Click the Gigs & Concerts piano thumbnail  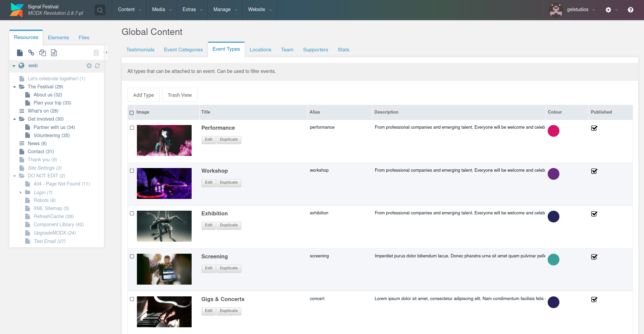(164, 311)
